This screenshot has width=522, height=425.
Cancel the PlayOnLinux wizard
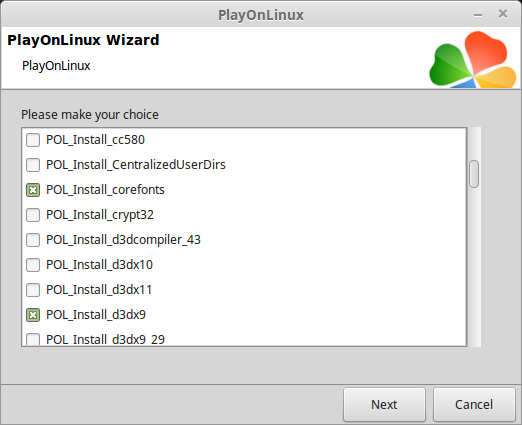tap(474, 405)
